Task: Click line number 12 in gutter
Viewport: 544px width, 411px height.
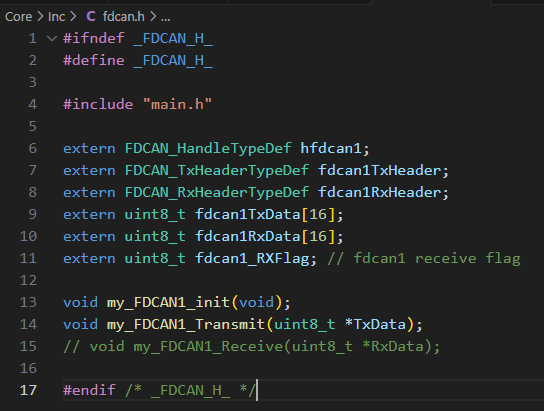Action: click(28, 280)
